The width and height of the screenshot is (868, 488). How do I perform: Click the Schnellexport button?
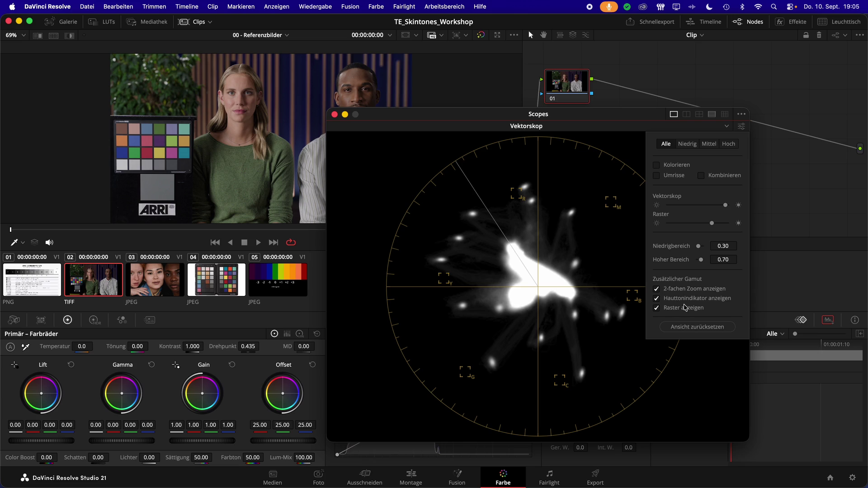click(650, 22)
